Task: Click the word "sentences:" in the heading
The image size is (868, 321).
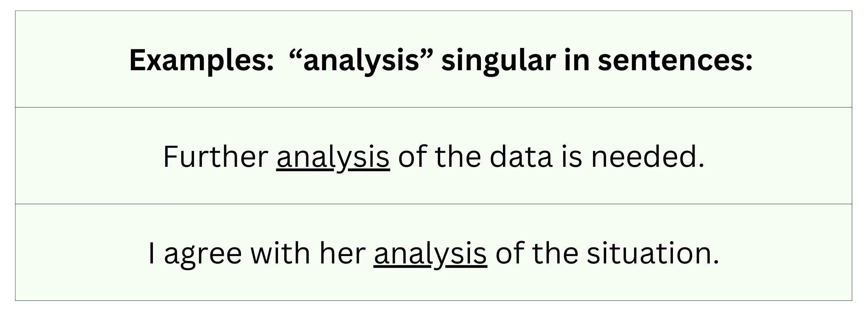Action: tap(675, 61)
